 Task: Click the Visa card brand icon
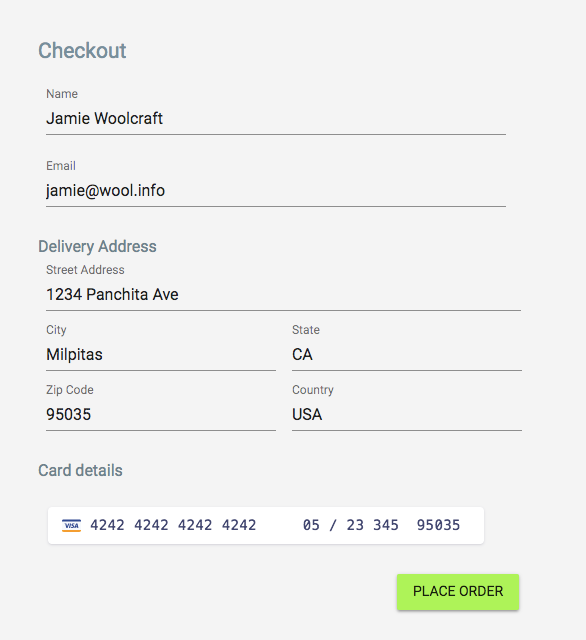click(71, 525)
